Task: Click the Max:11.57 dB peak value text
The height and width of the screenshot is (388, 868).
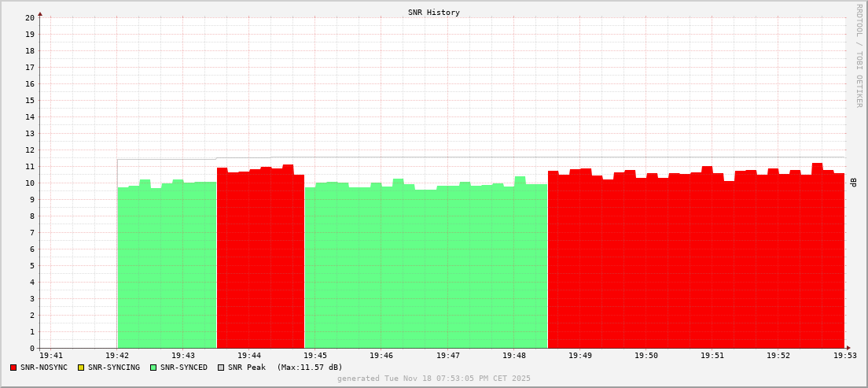Action: coord(309,368)
